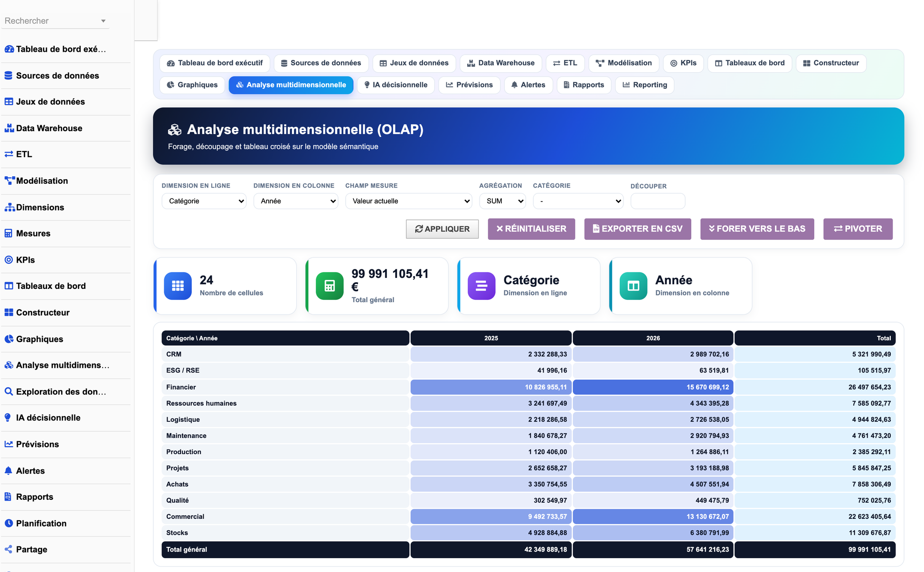Screen dimensions: 924x572
Task: Switch to the Sources de données tab
Action: 321,63
